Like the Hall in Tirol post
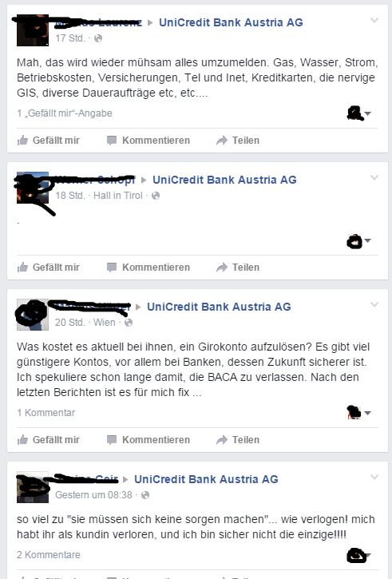The image size is (392, 579). 49,268
